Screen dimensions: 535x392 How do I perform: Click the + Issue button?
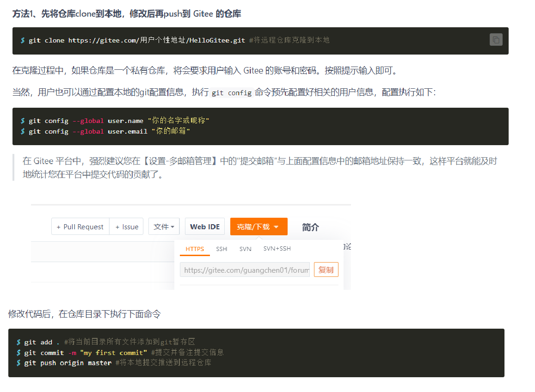click(x=127, y=227)
